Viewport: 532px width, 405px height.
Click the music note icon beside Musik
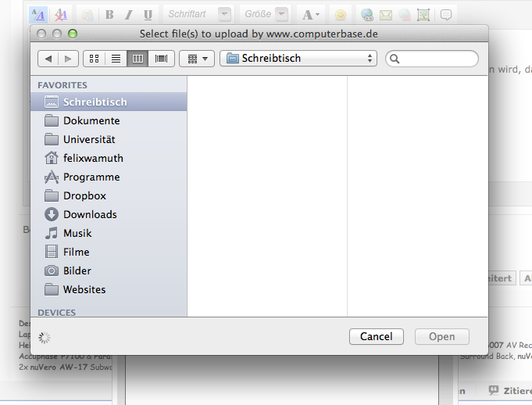(52, 233)
